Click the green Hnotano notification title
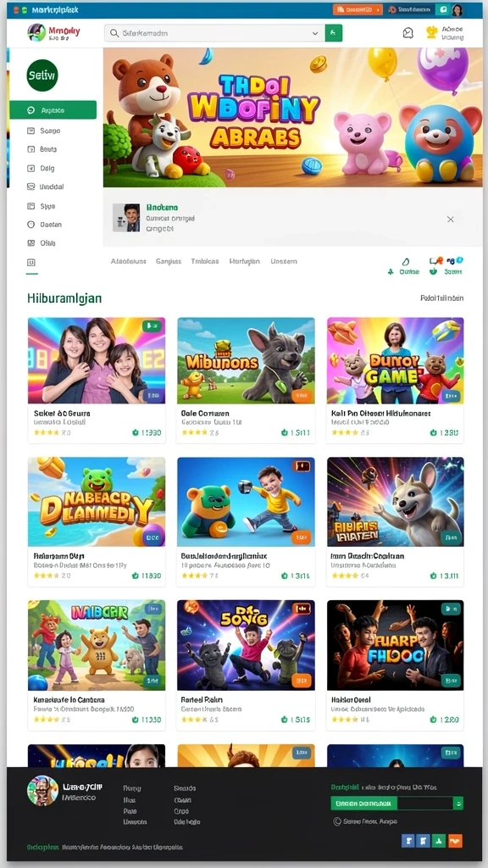 pyautogui.click(x=162, y=208)
